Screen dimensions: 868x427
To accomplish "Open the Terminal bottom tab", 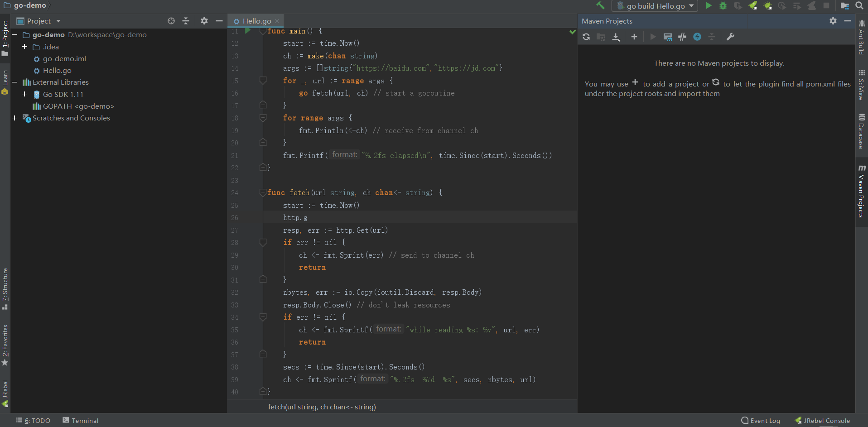I will tap(81, 420).
